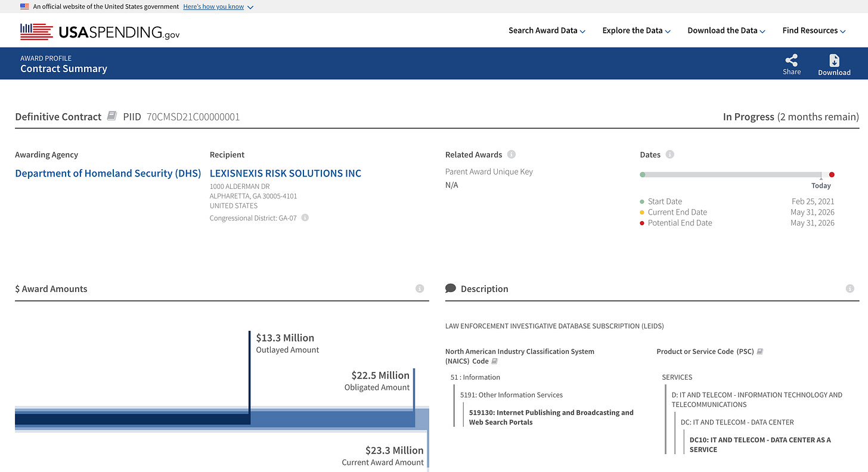Click the dark Outlayed Amount bar
The image size is (868, 472).
[132, 419]
